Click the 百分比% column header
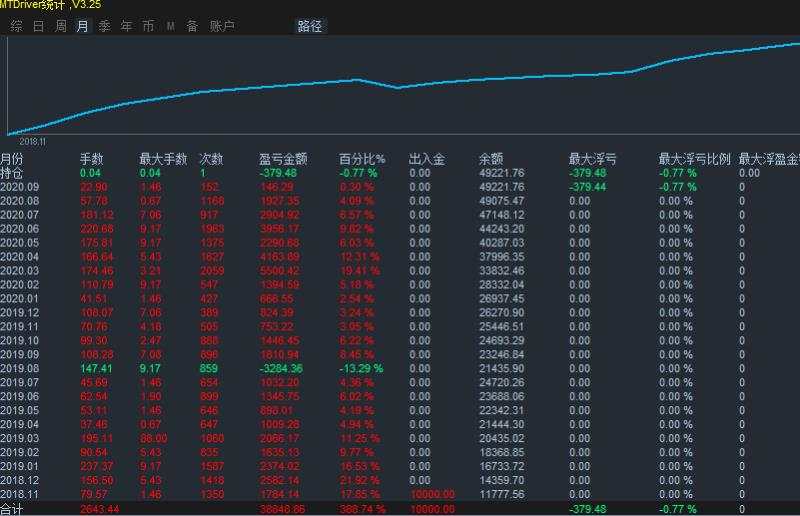The height and width of the screenshot is (516, 800). coord(362,159)
